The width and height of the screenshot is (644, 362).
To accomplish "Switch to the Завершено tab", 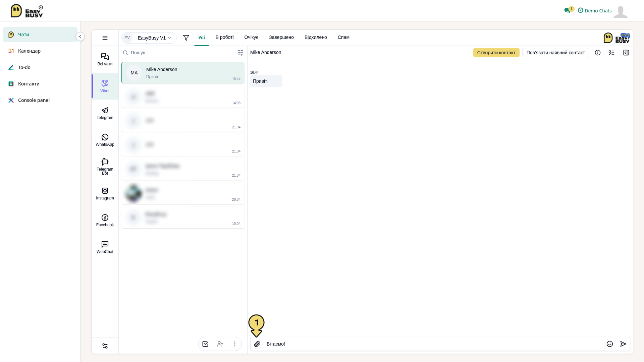I will [x=281, y=37].
